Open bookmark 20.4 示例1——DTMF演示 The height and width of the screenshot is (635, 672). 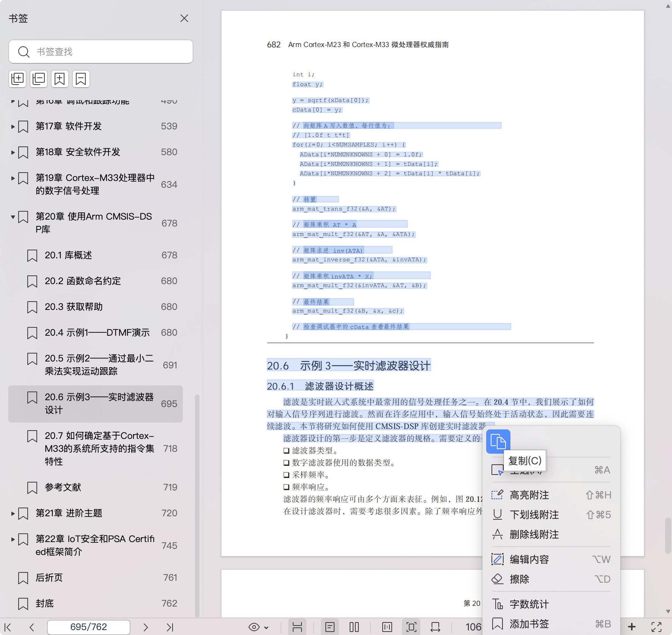97,333
